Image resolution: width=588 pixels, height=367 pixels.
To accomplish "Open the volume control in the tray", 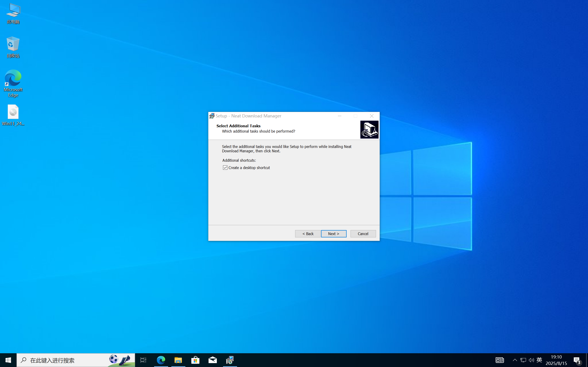I will (x=531, y=360).
